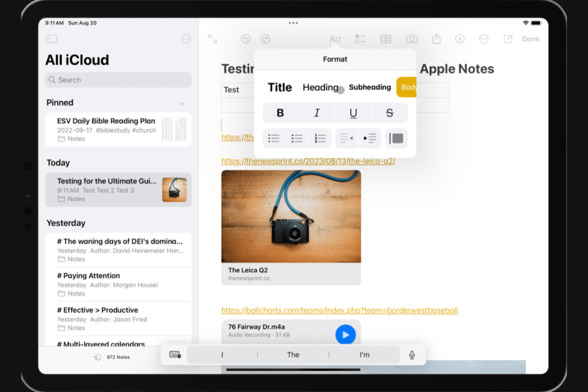
Task: Tap the battery status icon
Action: [x=536, y=23]
